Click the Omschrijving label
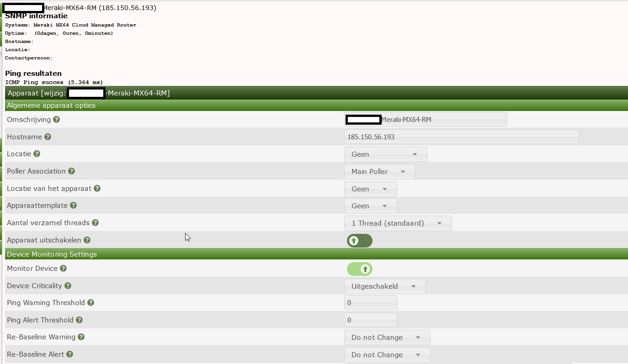 tap(29, 120)
